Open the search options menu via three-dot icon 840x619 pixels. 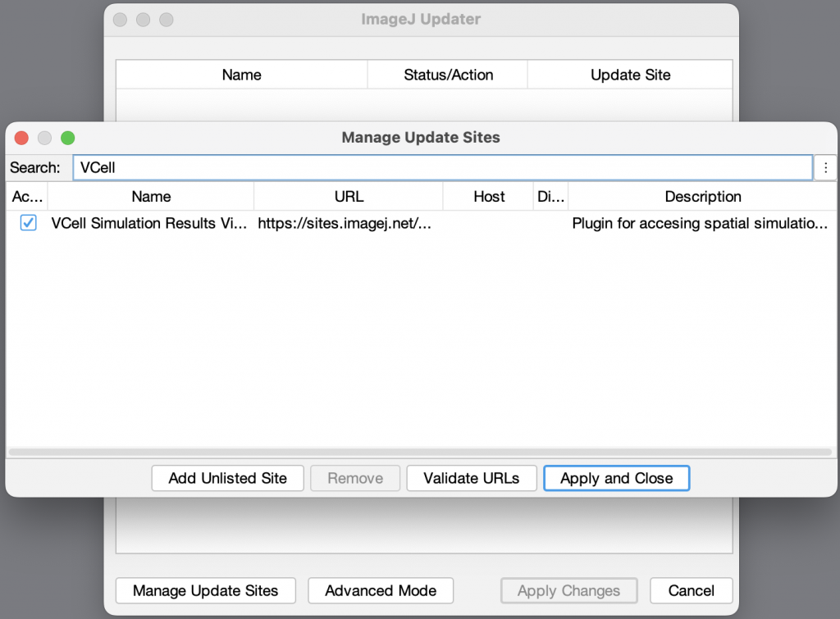(x=826, y=168)
